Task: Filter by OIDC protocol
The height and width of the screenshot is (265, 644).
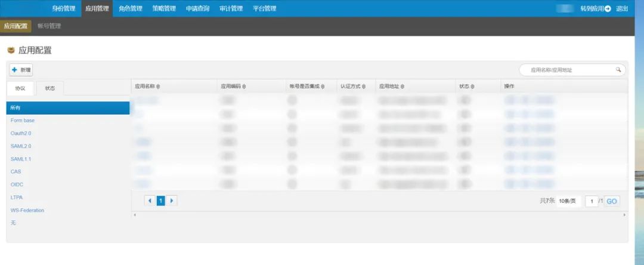Action: click(17, 184)
